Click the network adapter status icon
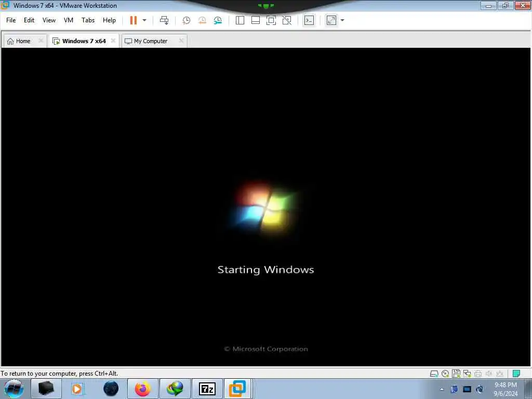The width and height of the screenshot is (532, 399). pos(467,374)
